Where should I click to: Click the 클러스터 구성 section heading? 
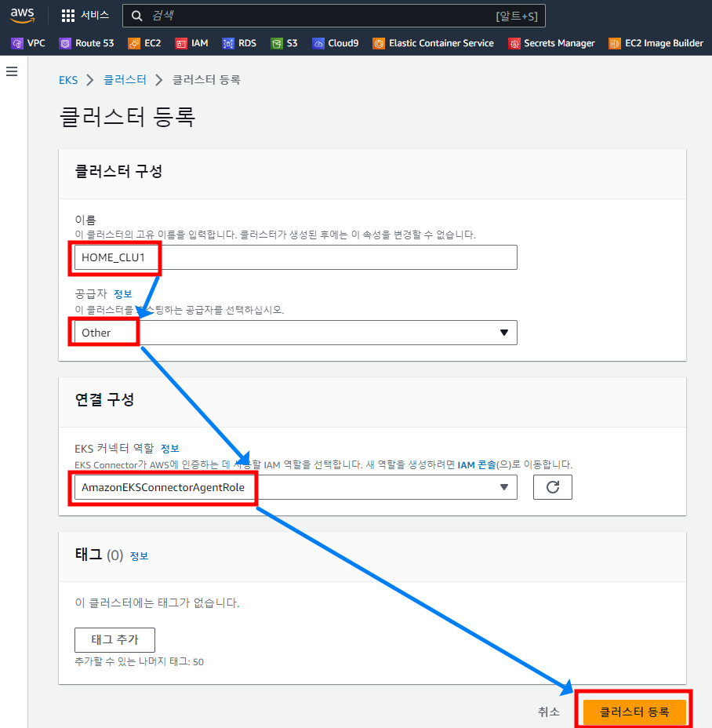point(118,171)
